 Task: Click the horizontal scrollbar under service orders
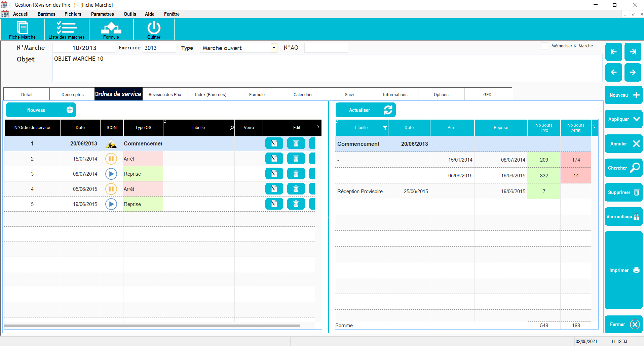tap(151, 326)
